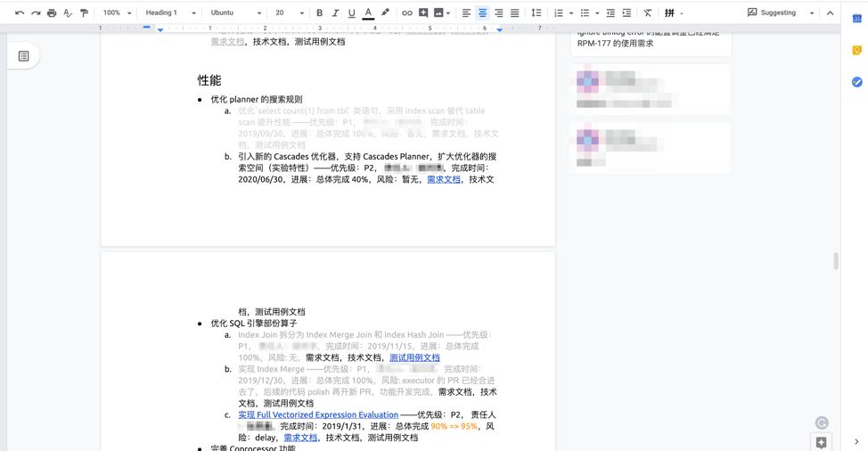Open the zoom level dropdown
Viewport: 868px width, 451px height.
point(117,13)
